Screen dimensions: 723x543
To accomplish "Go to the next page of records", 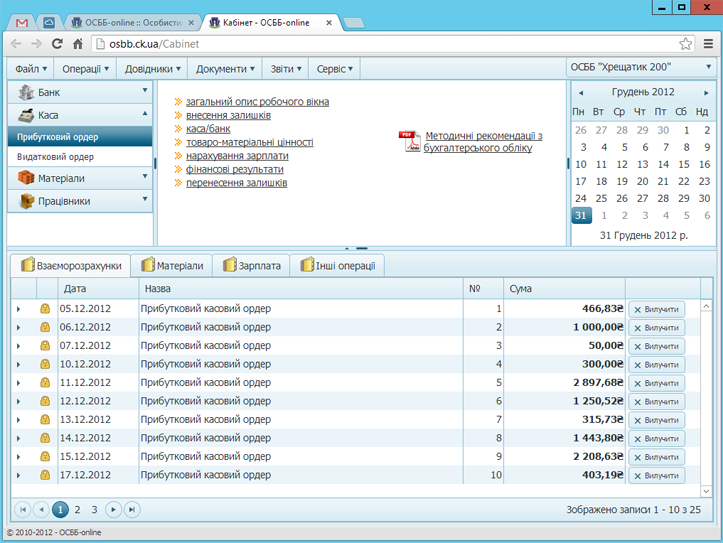I will [114, 509].
